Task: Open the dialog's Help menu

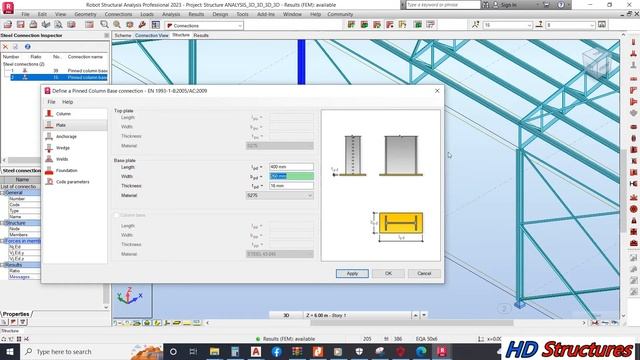Action: [67, 102]
